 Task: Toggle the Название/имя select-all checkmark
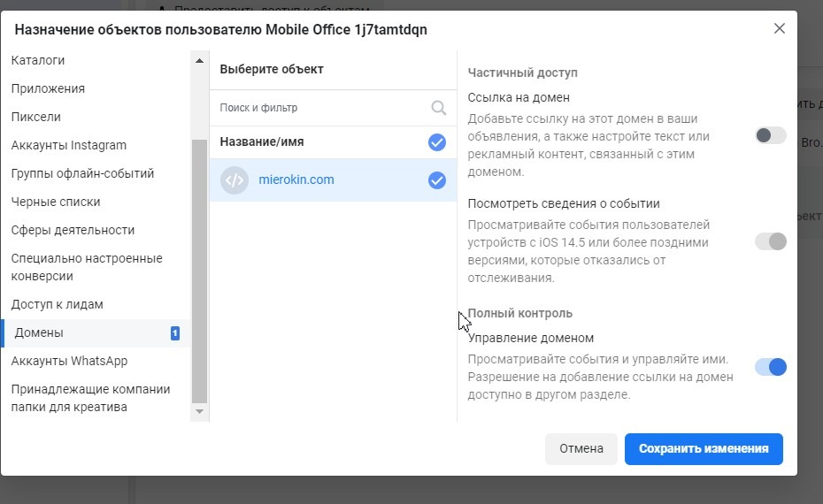pos(436,142)
